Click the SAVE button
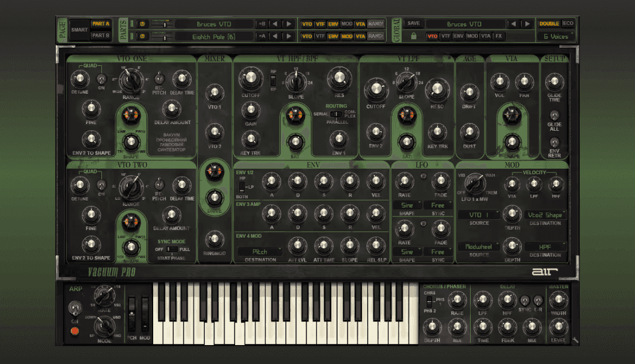635x364 pixels. pos(413,23)
